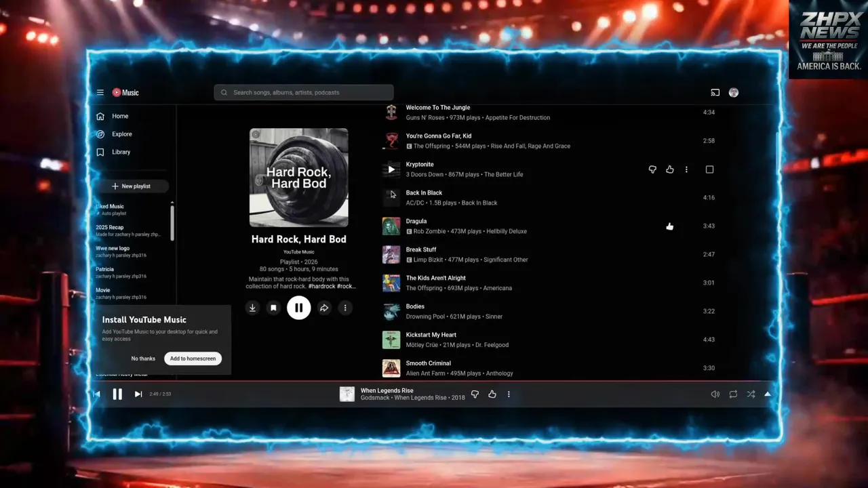The height and width of the screenshot is (488, 868).
Task: Click the Break Stuff album thumbnail
Action: [391, 255]
